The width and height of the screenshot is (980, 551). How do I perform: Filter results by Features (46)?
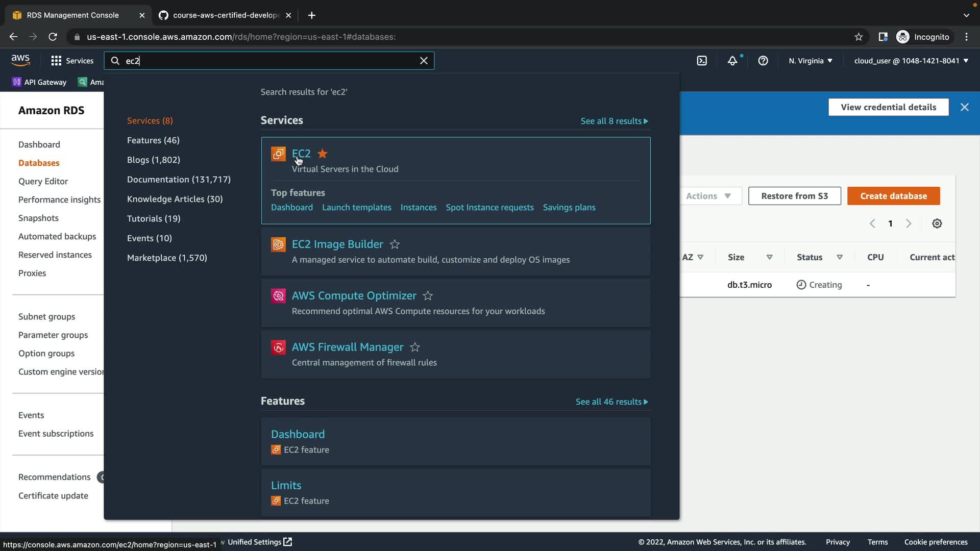click(x=153, y=140)
